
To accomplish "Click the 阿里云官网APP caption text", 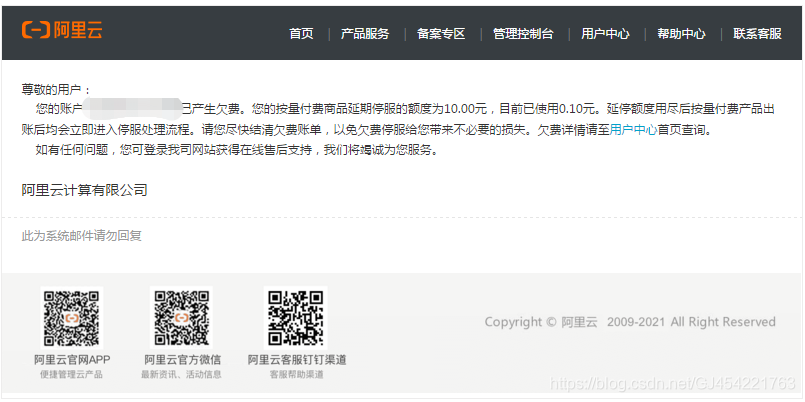I will coord(72,360).
